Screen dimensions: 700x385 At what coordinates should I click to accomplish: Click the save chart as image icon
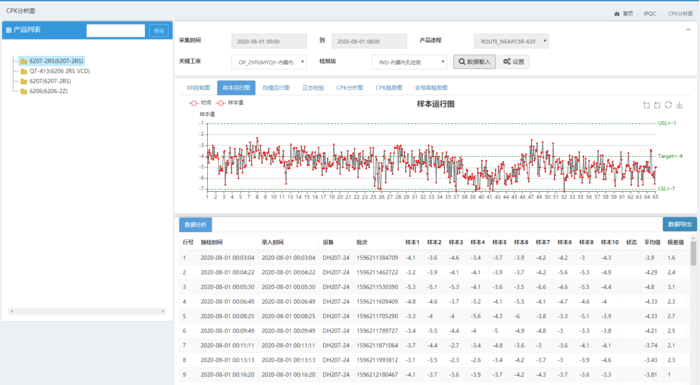tap(679, 105)
